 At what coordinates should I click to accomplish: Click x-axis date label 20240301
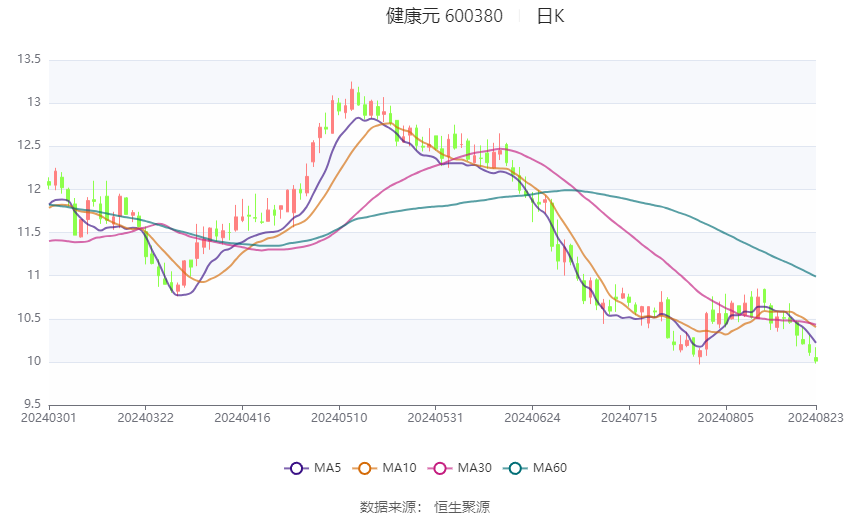(49, 418)
